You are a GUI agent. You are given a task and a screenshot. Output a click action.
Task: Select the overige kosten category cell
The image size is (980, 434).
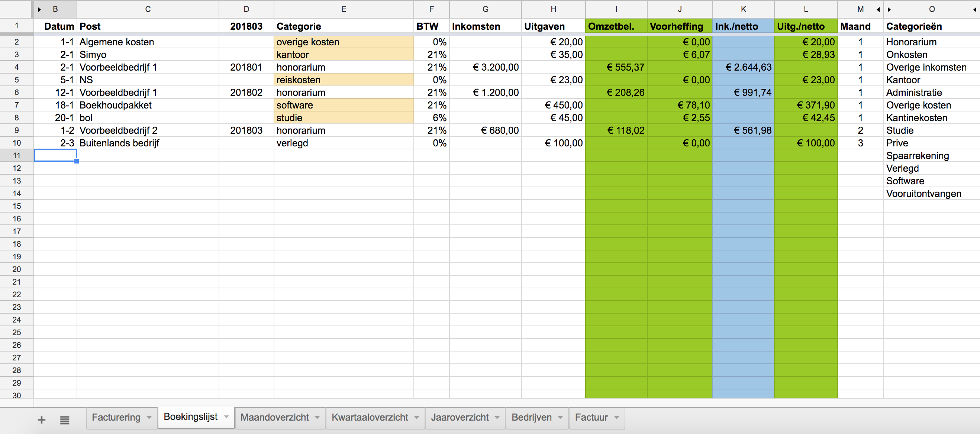tap(344, 42)
